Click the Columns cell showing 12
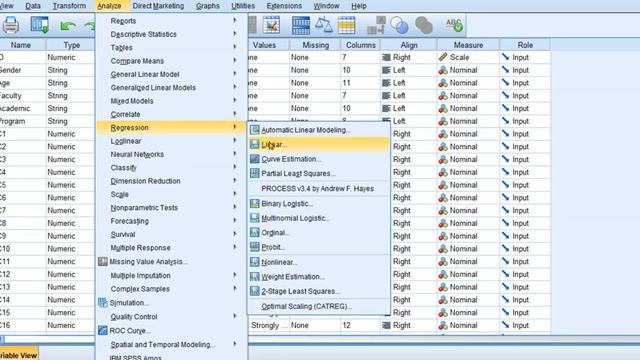 [x=360, y=325]
